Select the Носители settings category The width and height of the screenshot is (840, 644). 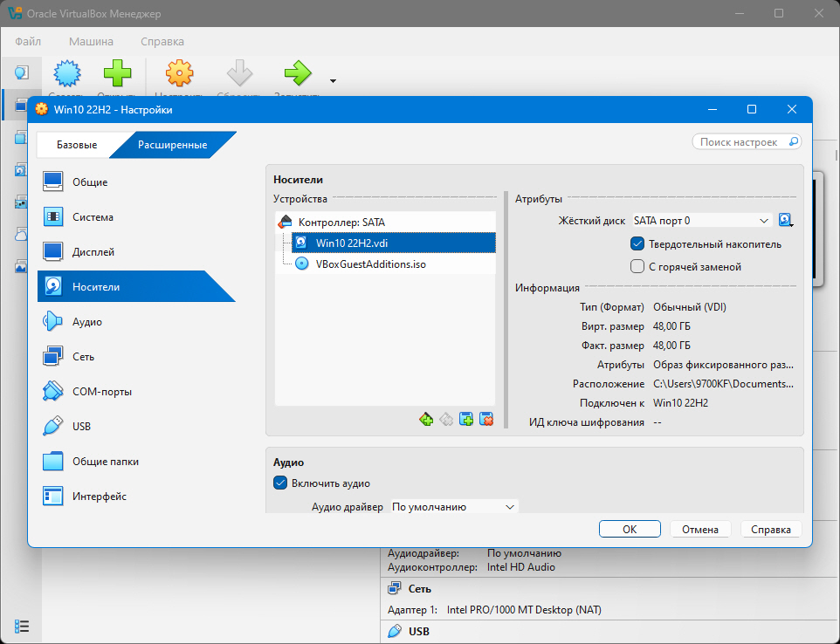[136, 286]
